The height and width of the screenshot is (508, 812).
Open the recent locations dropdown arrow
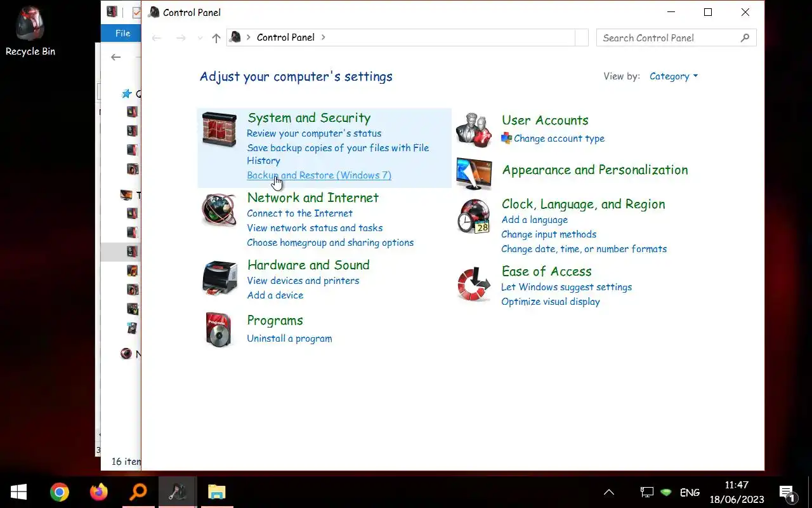[x=200, y=38]
